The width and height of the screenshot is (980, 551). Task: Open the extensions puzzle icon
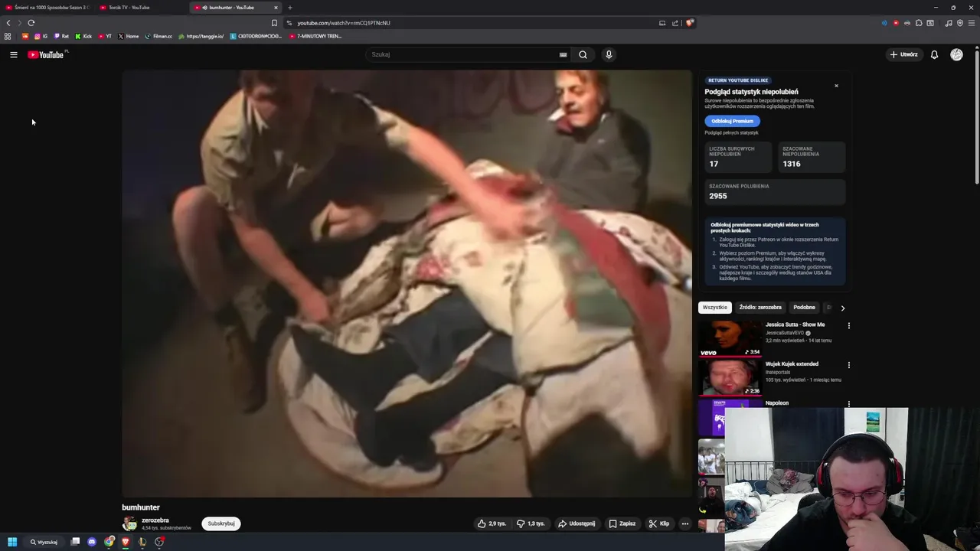click(x=919, y=23)
